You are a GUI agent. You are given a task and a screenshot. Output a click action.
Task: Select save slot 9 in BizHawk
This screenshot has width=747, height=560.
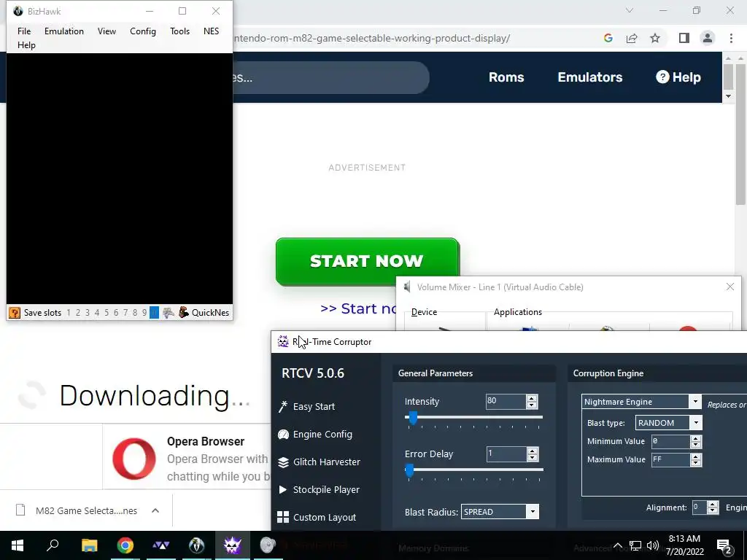tap(144, 313)
